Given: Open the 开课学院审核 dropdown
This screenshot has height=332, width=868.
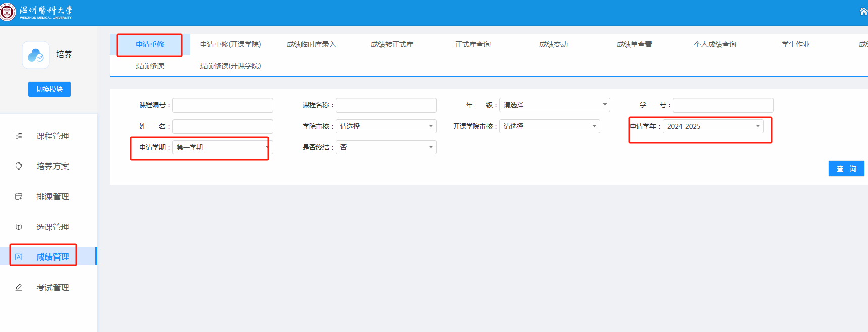Looking at the screenshot, I should click(x=549, y=126).
